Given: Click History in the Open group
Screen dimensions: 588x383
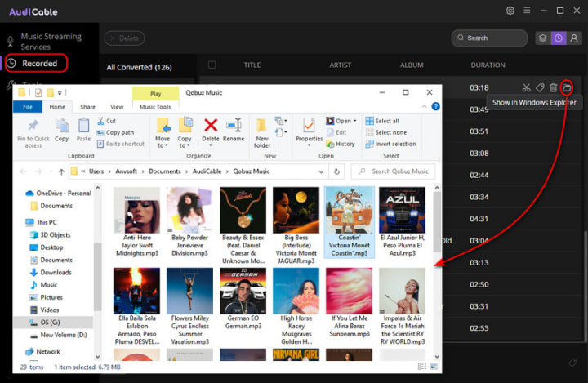Looking at the screenshot, I should [341, 144].
